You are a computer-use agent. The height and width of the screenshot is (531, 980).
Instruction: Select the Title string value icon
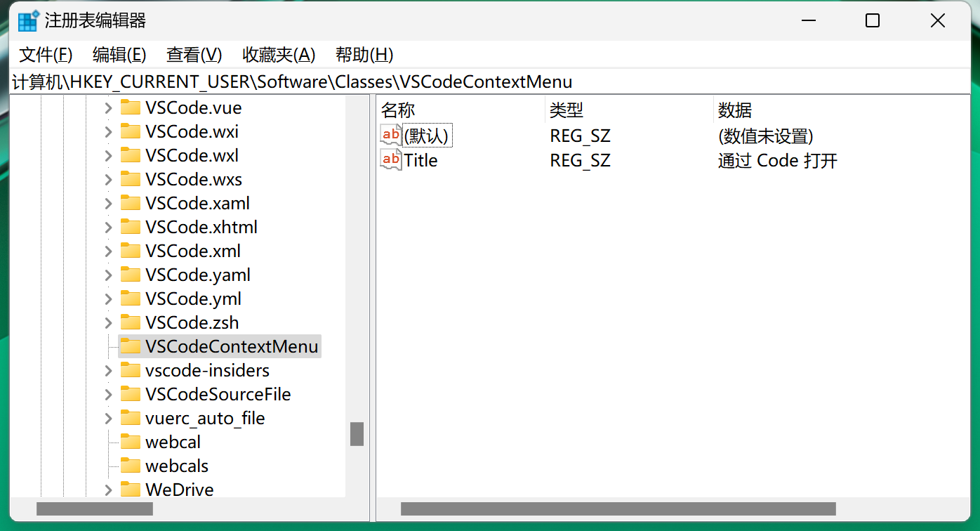(x=391, y=159)
